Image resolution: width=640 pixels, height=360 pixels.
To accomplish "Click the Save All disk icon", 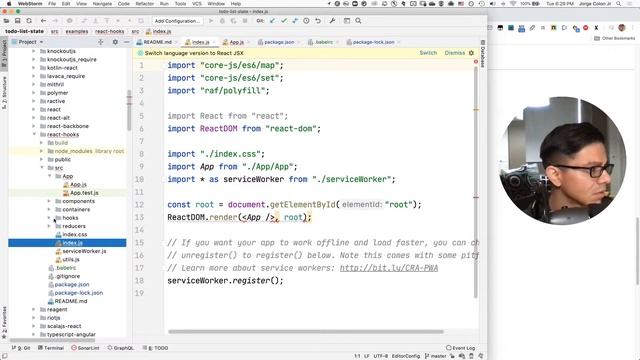I will click(x=18, y=21).
